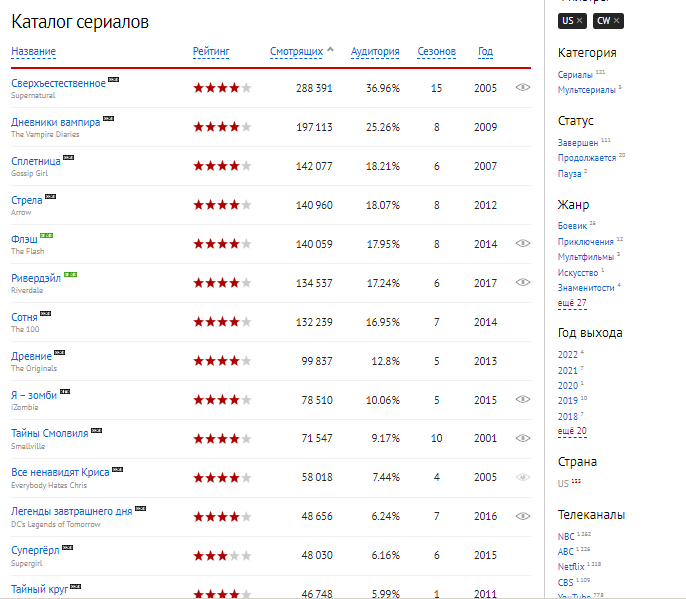Image resolution: width=686 pixels, height=599 pixels.
Task: Toggle the watched eye icon for Сверхъестественное
Action: (x=522, y=87)
